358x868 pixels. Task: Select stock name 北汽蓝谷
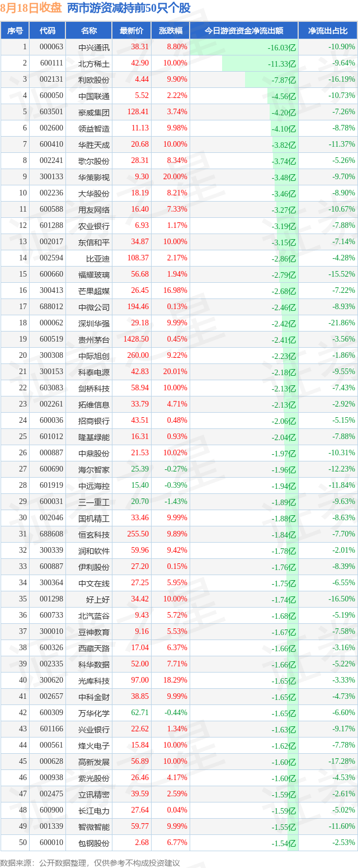point(94,616)
